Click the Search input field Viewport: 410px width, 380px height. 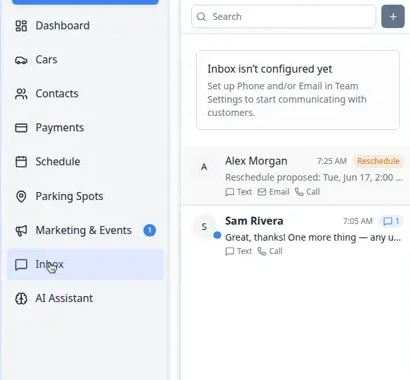point(284,16)
